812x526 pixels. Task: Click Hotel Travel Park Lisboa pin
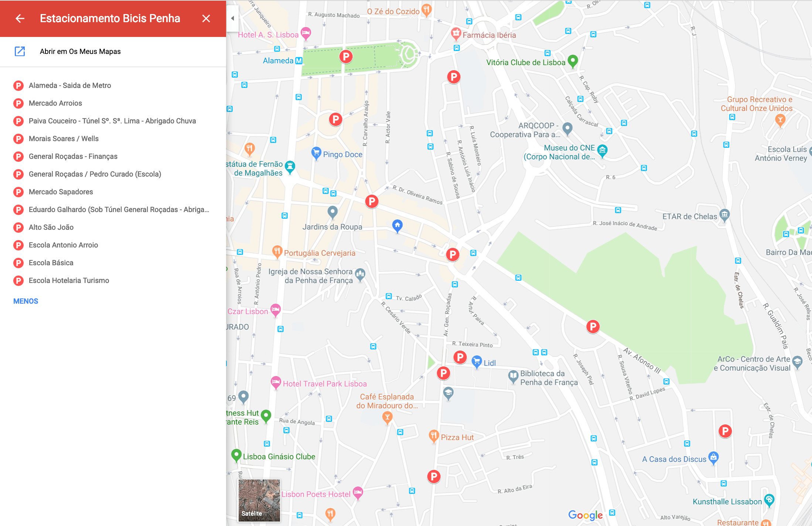pyautogui.click(x=276, y=382)
